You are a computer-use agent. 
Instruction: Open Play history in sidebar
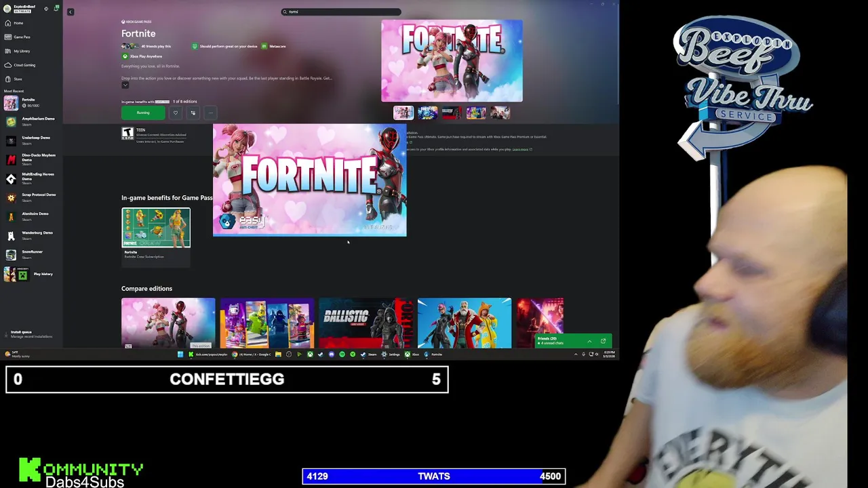(30, 274)
